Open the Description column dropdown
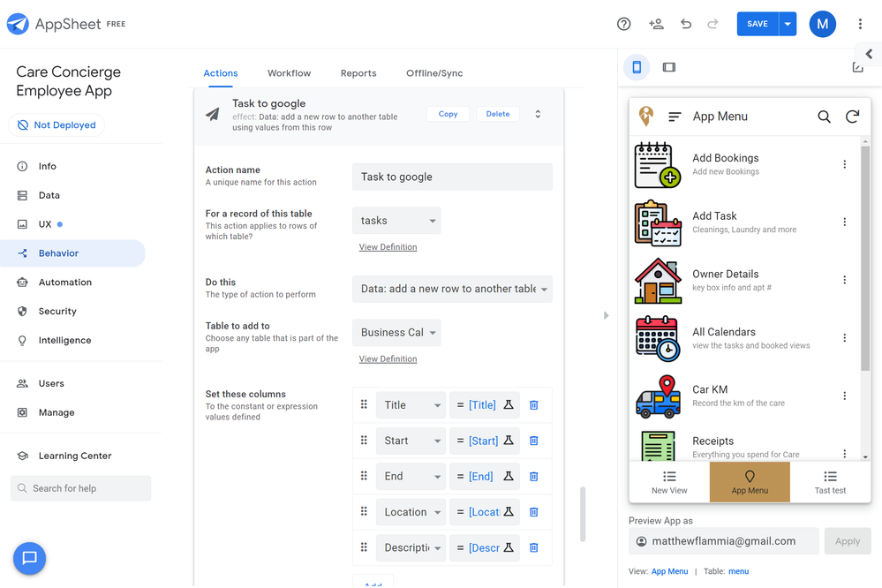882x588 pixels. tap(411, 547)
